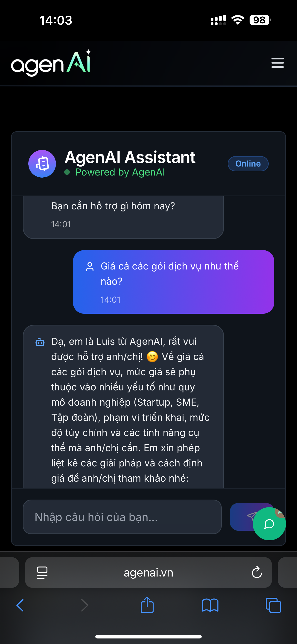Reload the agenai.vn page

click(x=256, y=572)
